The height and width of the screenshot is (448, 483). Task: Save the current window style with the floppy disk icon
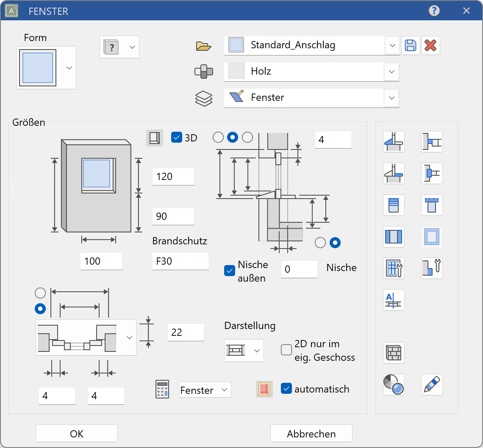[410, 46]
